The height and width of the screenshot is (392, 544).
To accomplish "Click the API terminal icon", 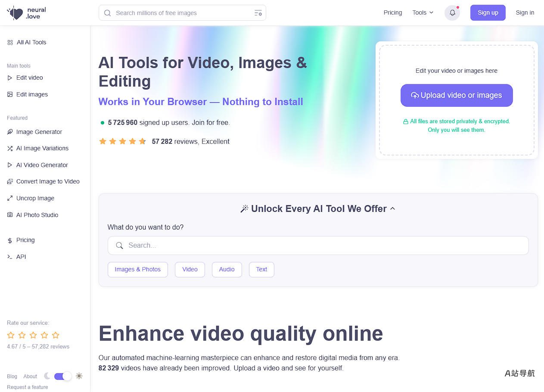I will [10, 257].
